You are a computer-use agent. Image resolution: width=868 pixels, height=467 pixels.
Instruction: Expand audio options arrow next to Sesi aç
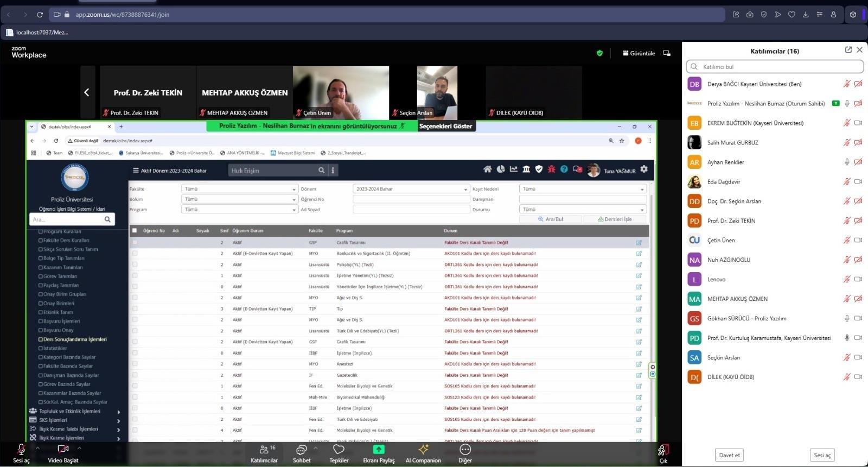pos(37,448)
